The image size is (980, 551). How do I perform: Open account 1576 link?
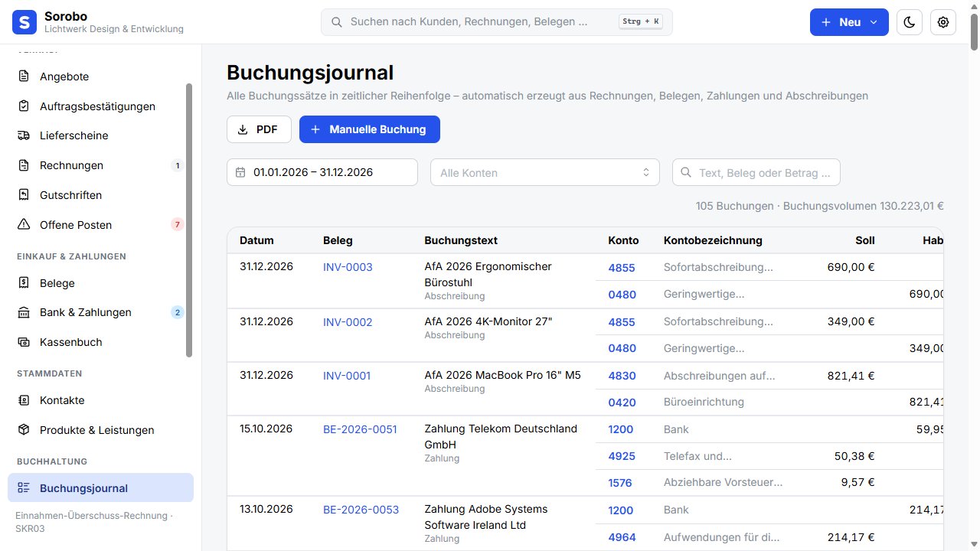[621, 483]
